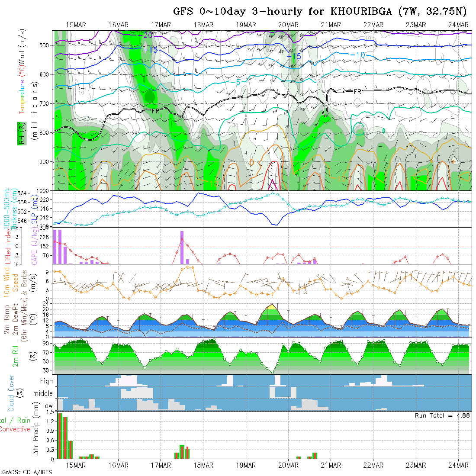476x476 pixels.
Task: Click the tall purple CAPE bar on 17MAR
Action: (x=182, y=247)
